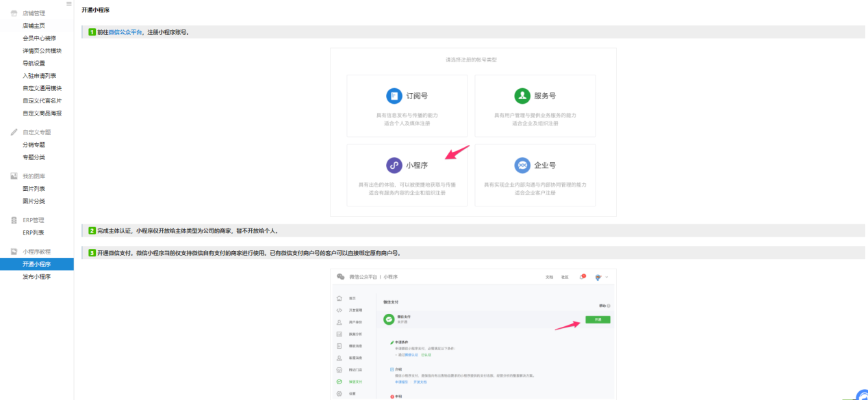Image resolution: width=868 pixels, height=400 pixels.
Task: Click the WeChat logo in the 微信公众平台 image header
Action: click(x=341, y=277)
